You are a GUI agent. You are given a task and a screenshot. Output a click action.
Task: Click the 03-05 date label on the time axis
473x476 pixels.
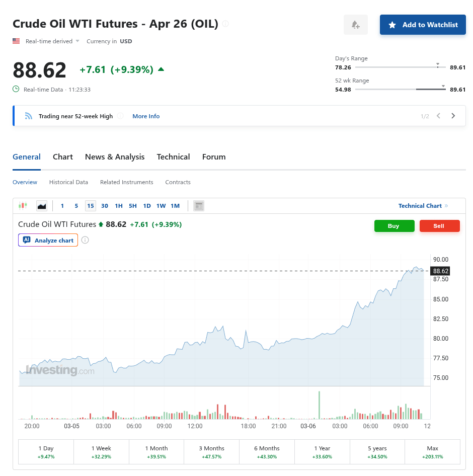click(71, 426)
